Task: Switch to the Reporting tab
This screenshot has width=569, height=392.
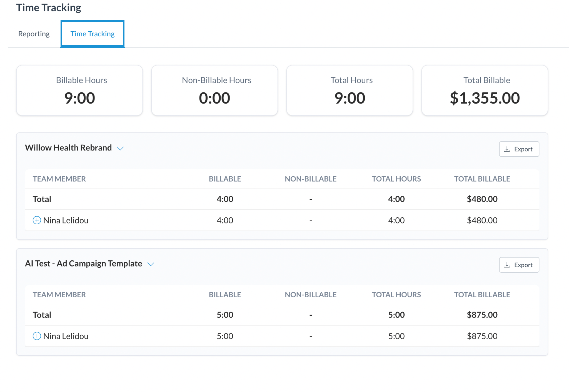Action: pos(34,34)
